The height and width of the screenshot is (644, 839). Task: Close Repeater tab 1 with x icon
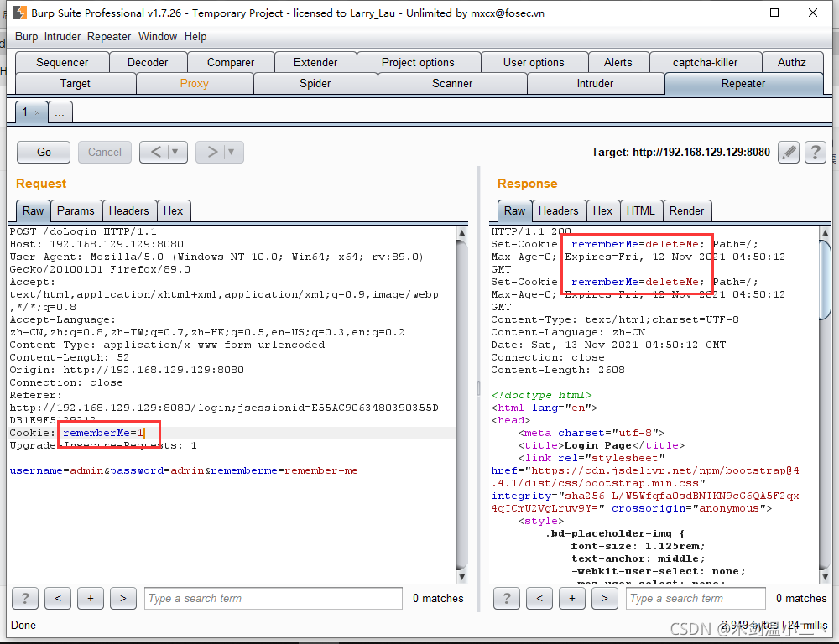click(x=37, y=112)
